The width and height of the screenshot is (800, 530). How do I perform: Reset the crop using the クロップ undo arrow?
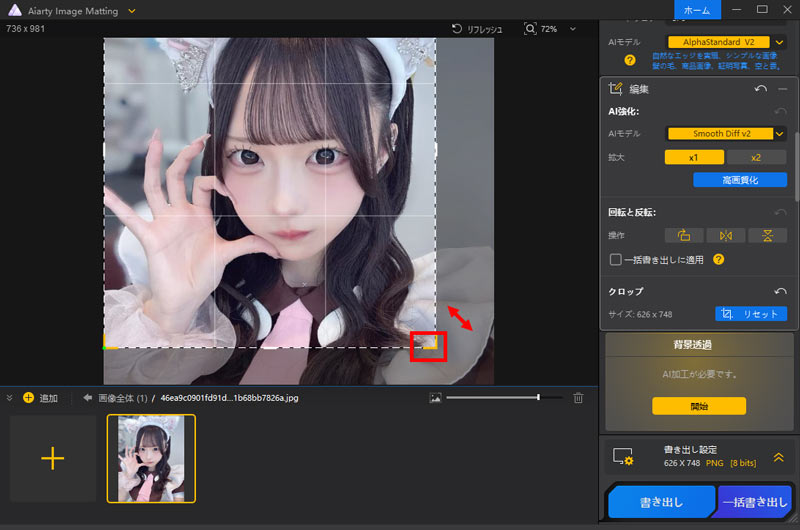tap(780, 291)
